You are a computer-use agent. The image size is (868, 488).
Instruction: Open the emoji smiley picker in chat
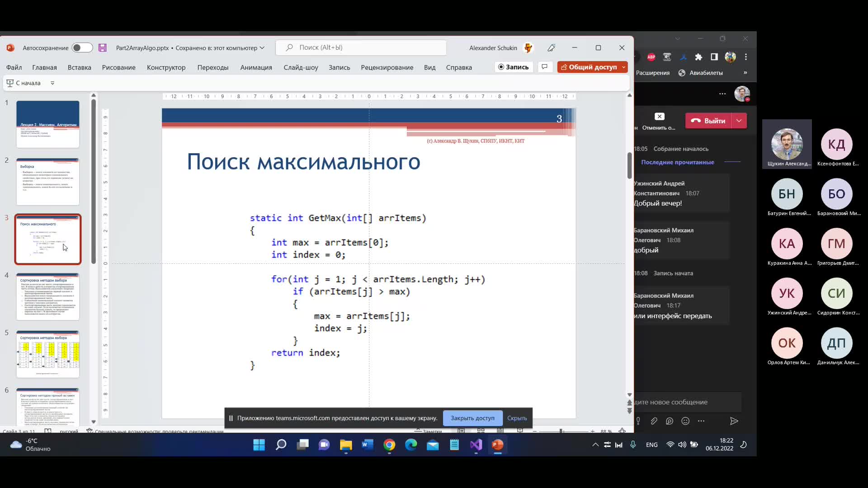click(x=685, y=421)
